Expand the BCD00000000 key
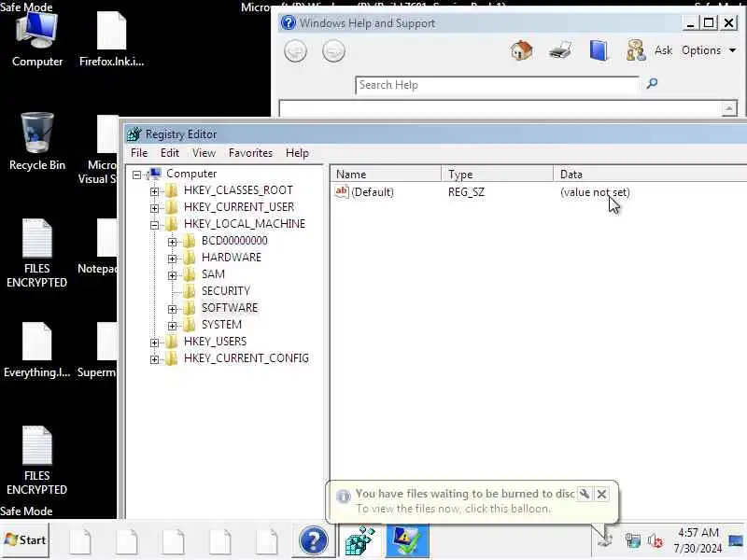This screenshot has width=747, height=560. (x=172, y=242)
